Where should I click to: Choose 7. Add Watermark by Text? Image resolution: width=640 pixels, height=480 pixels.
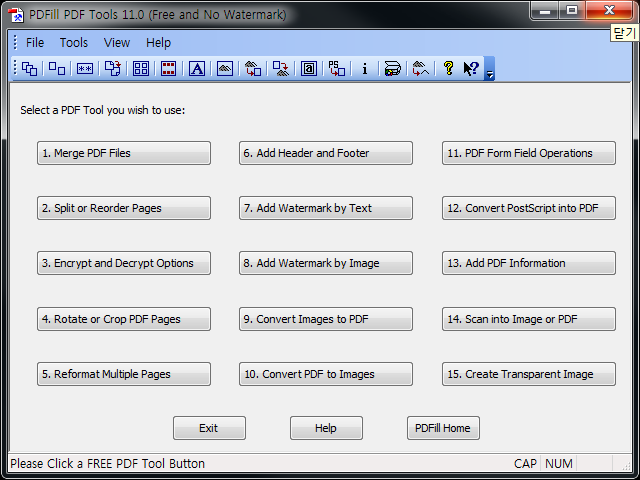tap(326, 208)
